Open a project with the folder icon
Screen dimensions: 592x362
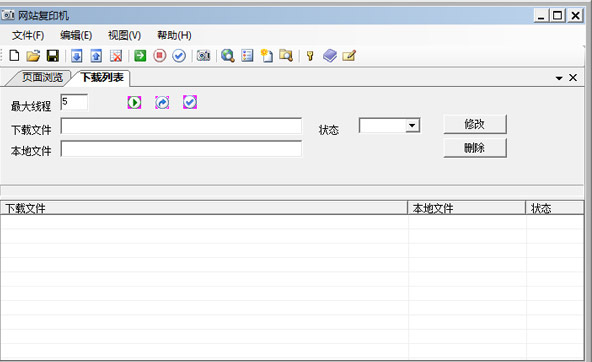coord(33,56)
